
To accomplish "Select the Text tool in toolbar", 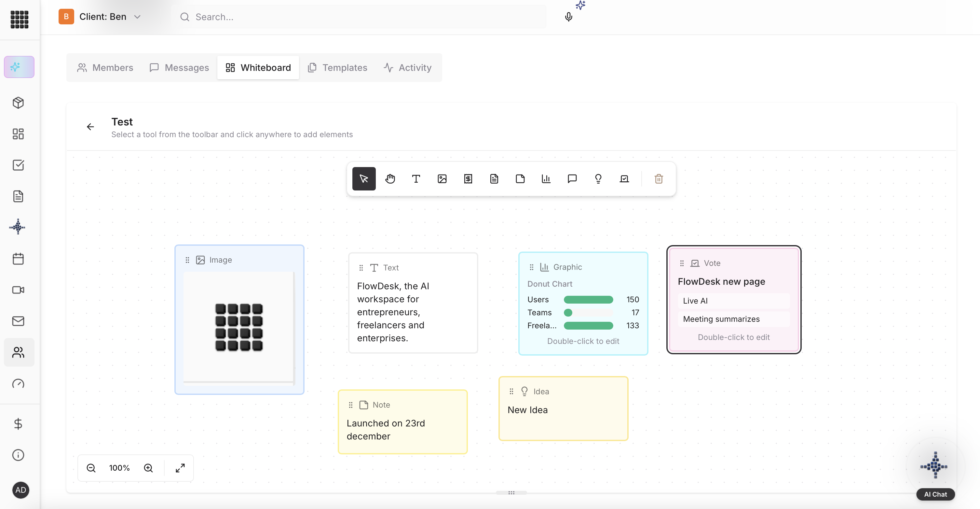I will pyautogui.click(x=416, y=179).
